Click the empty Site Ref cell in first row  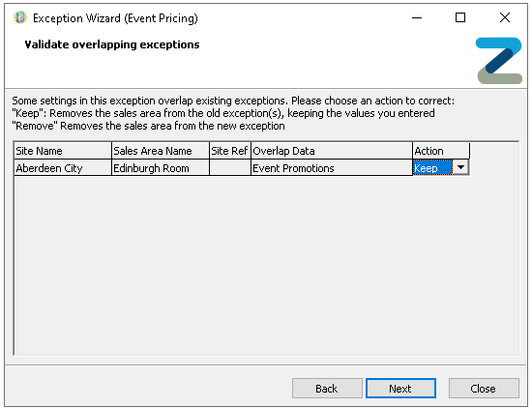230,167
